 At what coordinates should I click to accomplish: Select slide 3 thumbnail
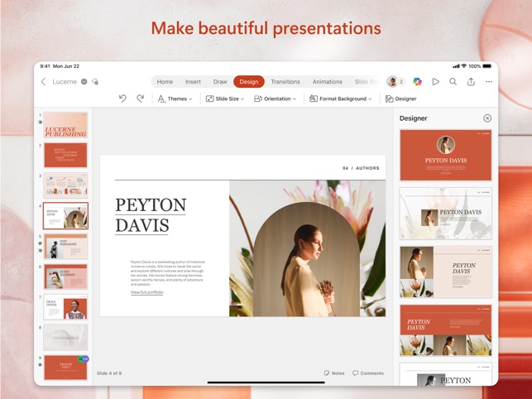tap(65, 185)
